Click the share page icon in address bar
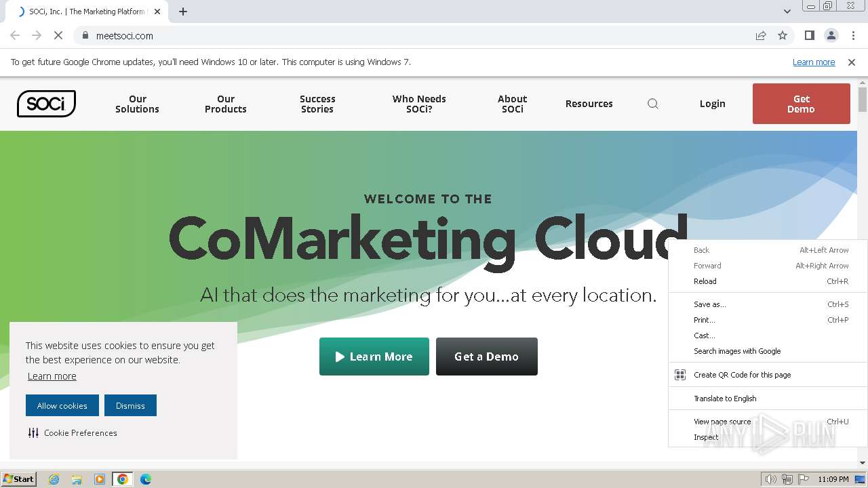The width and height of the screenshot is (868, 488). tap(761, 36)
